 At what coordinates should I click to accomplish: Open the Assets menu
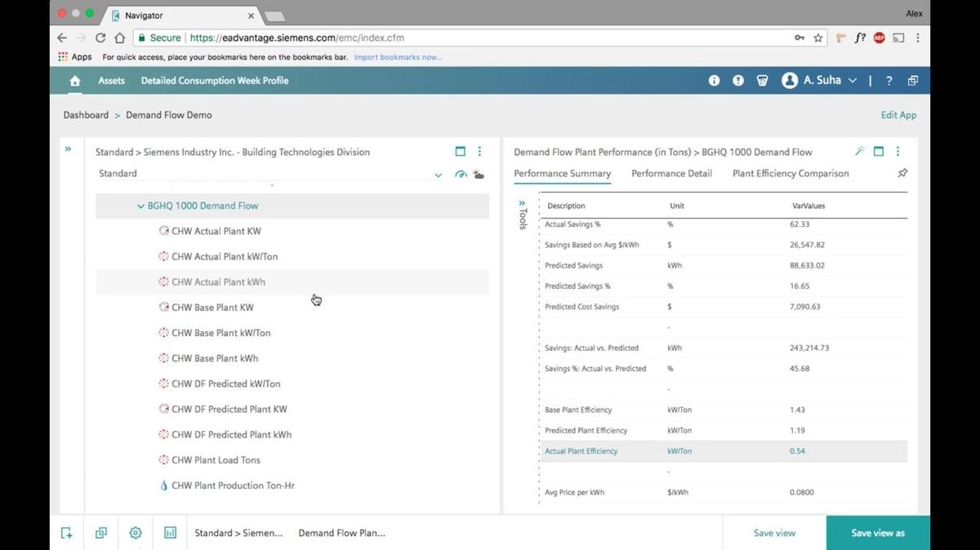point(111,81)
